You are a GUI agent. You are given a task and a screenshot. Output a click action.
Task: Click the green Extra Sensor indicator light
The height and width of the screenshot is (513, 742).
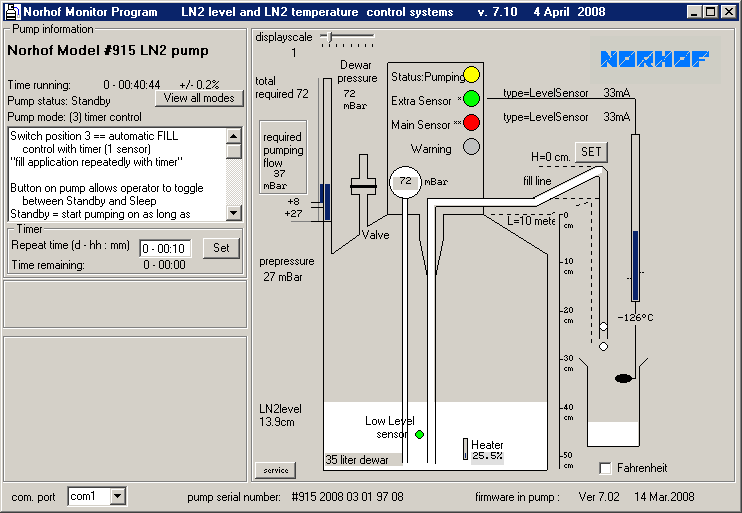click(471, 99)
